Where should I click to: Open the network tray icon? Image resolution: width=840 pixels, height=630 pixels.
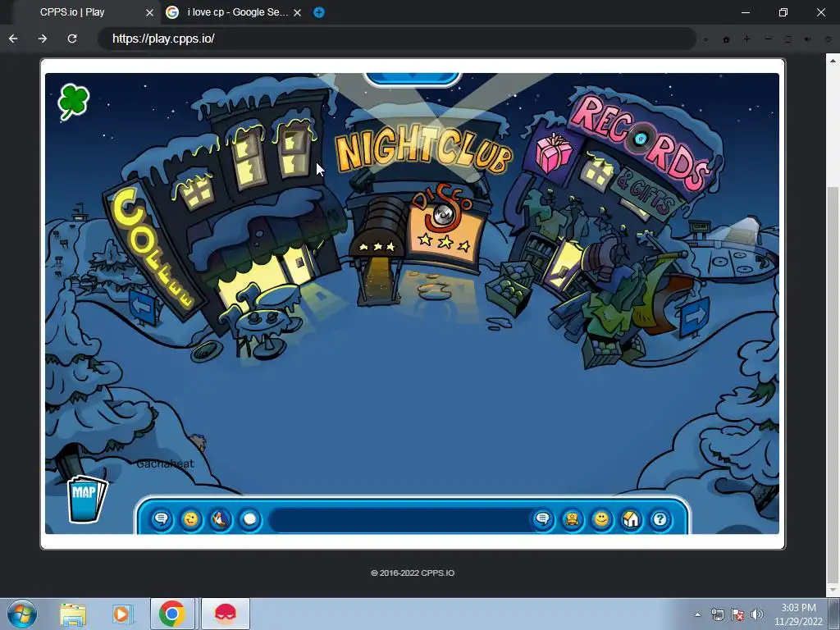tap(717, 614)
